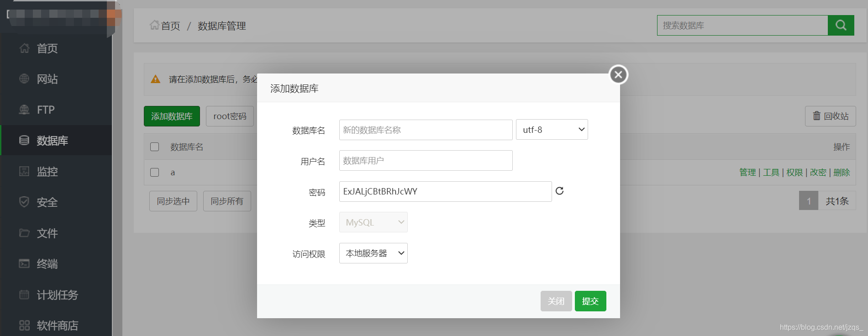Regenerate password with the refresh icon
The width and height of the screenshot is (868, 336).
click(559, 191)
